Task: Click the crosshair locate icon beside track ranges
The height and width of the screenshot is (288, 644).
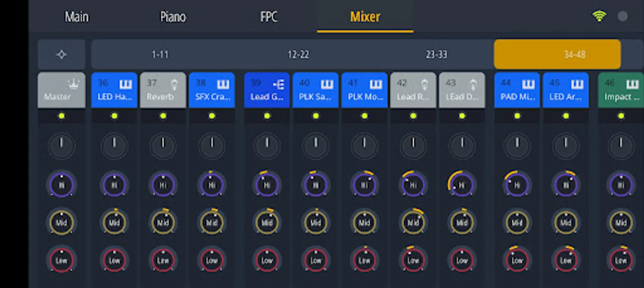Action: tap(61, 55)
